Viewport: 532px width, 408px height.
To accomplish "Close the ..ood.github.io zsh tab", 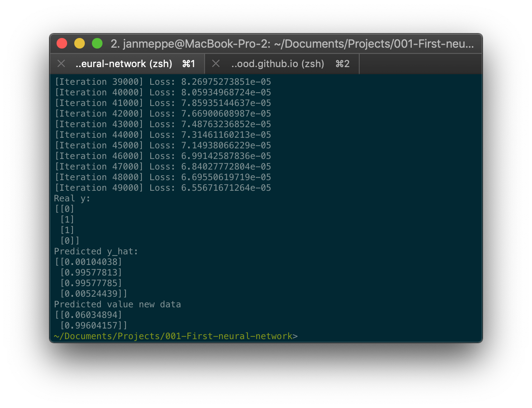I will (216, 64).
